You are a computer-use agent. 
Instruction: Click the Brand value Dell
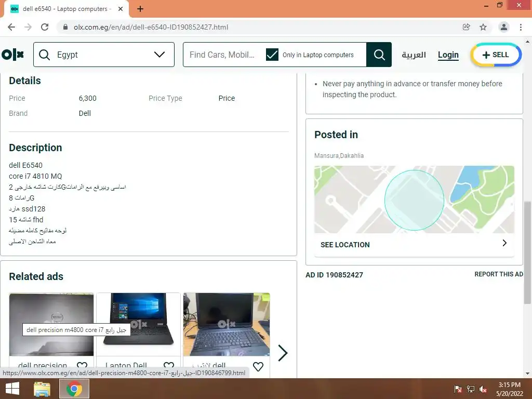85,113
